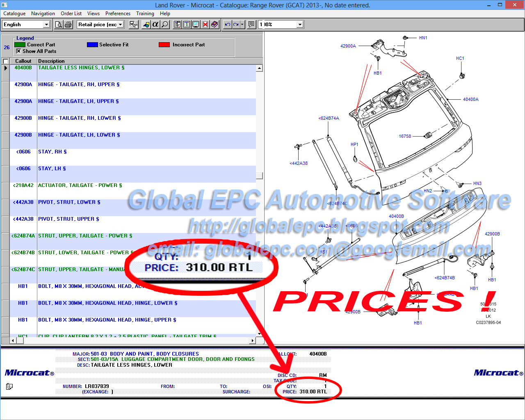Screen dimensions: 525x420
Task: Open the history dropdown arrow beside redo
Action: (x=242, y=25)
